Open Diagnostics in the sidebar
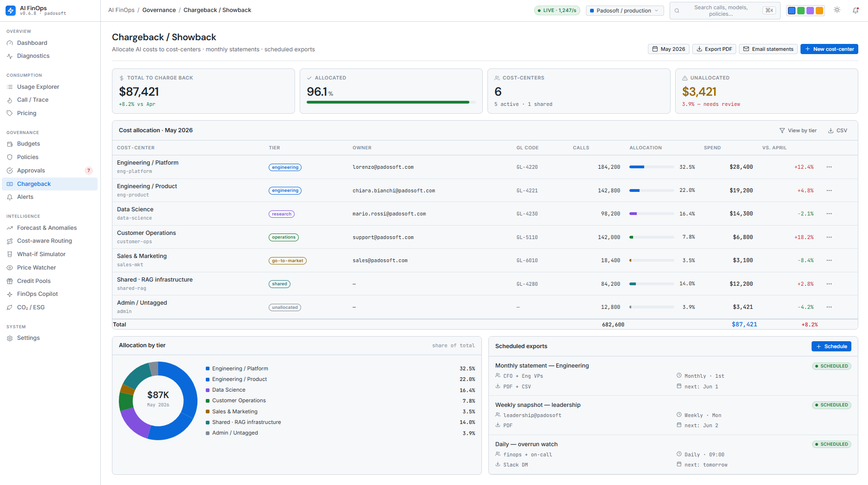This screenshot has height=485, width=868. pos(50,56)
